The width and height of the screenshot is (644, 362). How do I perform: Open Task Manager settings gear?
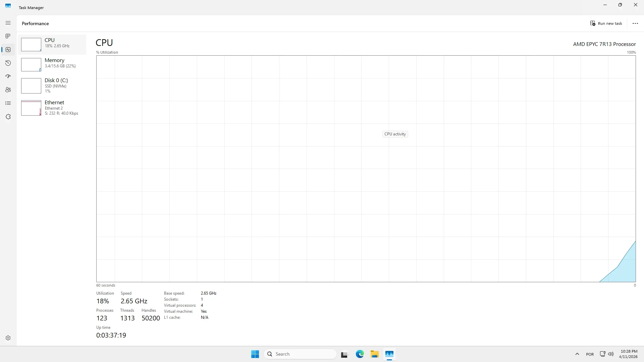coord(8,338)
